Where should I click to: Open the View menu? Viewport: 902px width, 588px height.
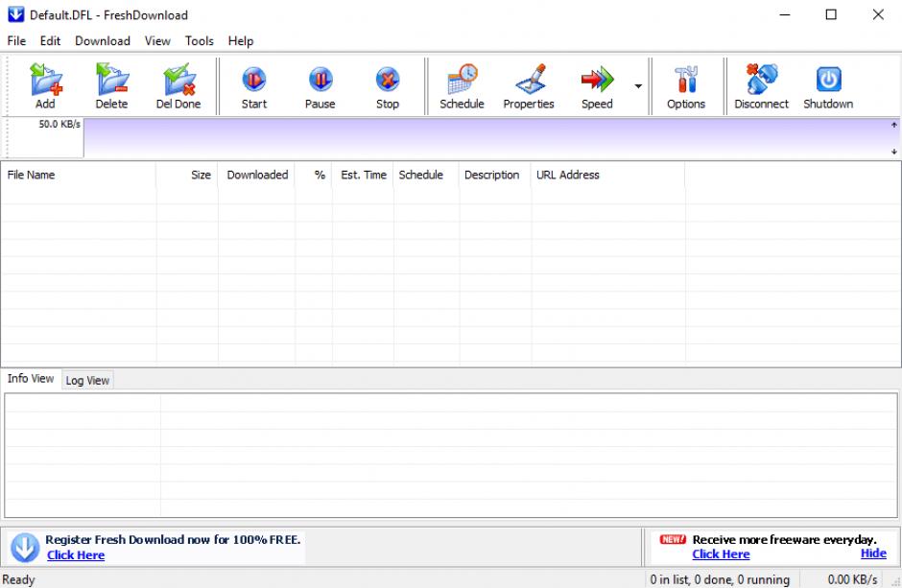(x=157, y=41)
